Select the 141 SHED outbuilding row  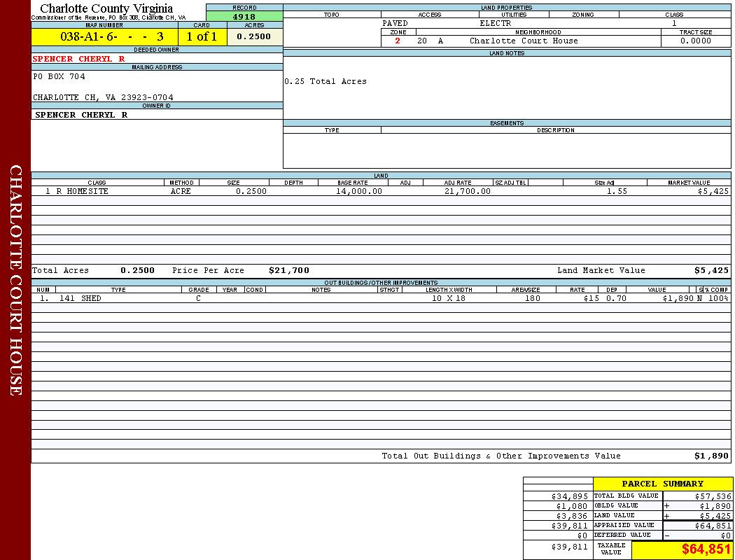pos(70,298)
